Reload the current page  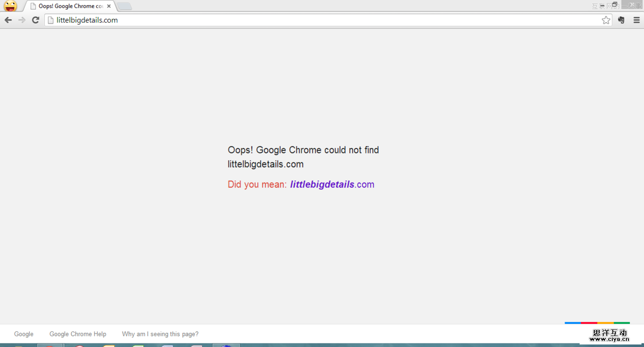click(x=35, y=20)
